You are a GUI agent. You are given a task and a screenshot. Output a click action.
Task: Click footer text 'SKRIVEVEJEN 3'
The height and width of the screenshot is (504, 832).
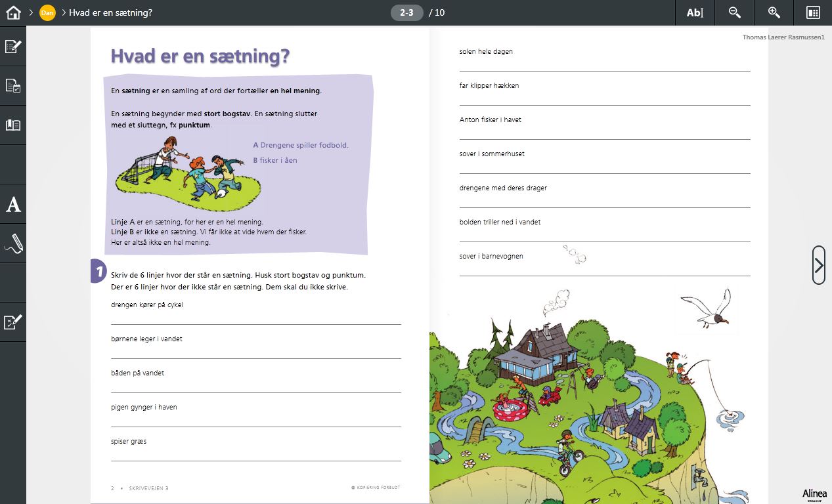point(148,488)
